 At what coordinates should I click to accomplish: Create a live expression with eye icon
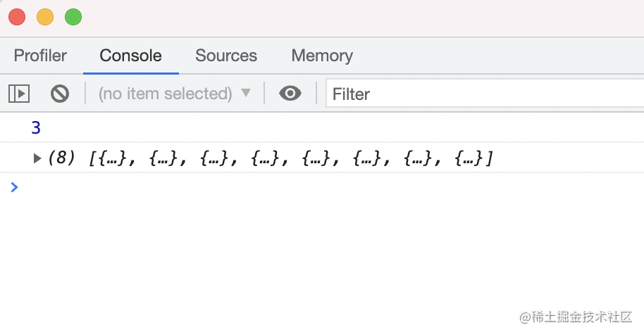[x=290, y=94]
